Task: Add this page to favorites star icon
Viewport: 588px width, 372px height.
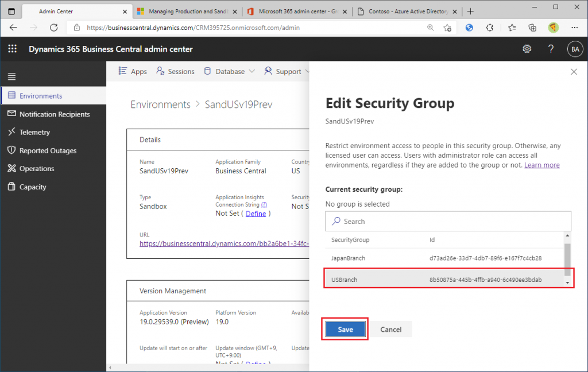Action: [x=447, y=28]
